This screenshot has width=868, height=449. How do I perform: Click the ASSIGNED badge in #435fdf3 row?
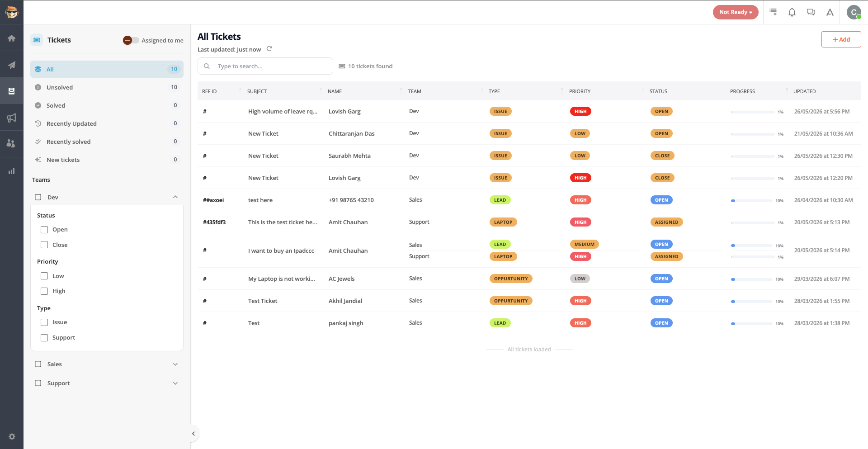pyautogui.click(x=666, y=222)
